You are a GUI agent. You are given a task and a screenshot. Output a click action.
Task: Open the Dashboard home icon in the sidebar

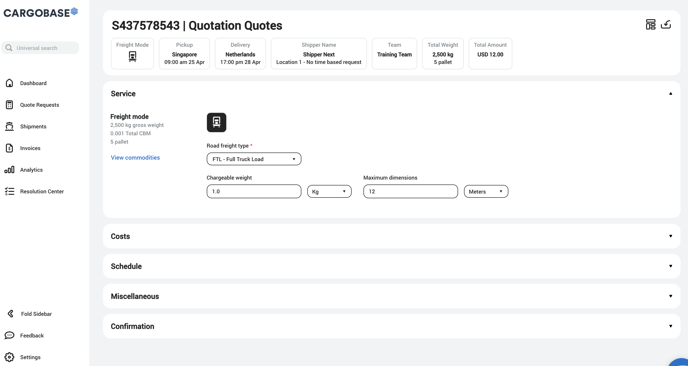(9, 83)
